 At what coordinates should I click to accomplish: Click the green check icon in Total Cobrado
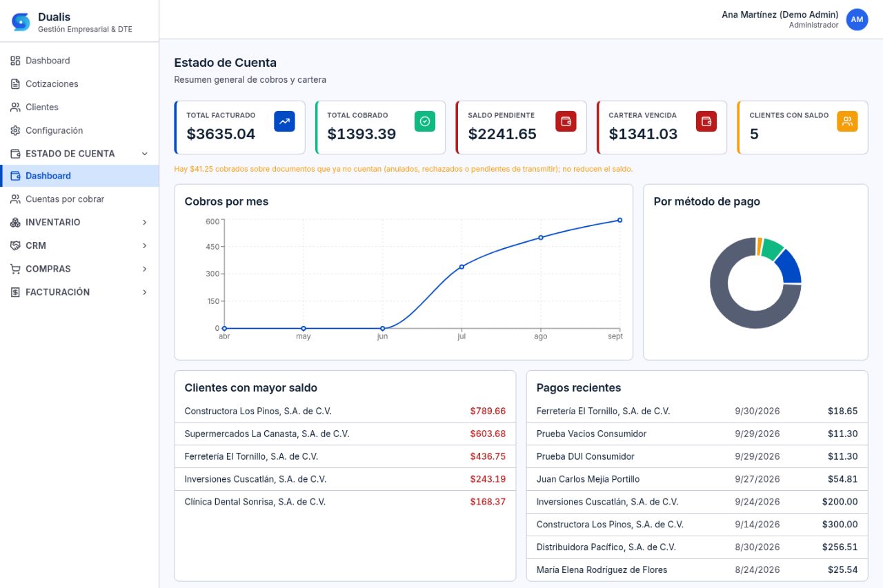(425, 121)
